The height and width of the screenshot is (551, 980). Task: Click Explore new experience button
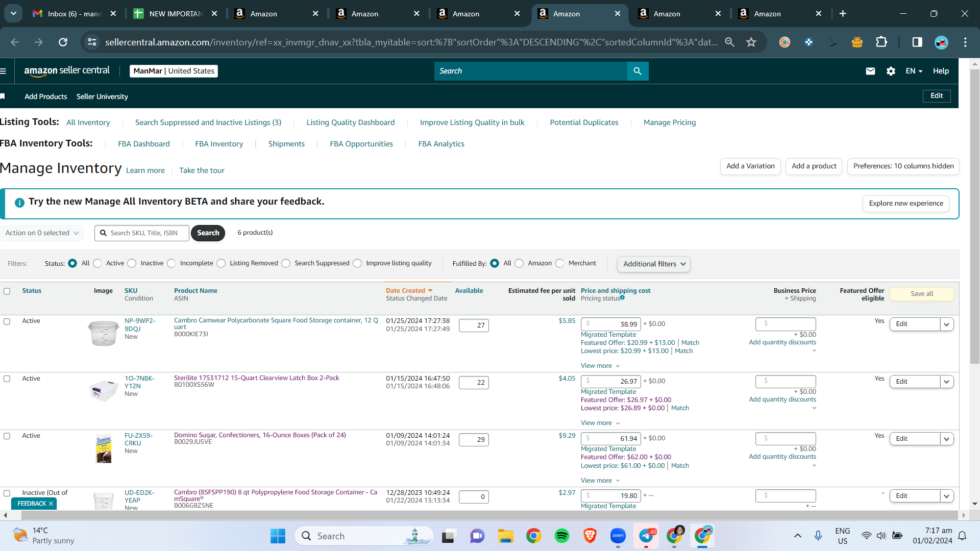906,204
